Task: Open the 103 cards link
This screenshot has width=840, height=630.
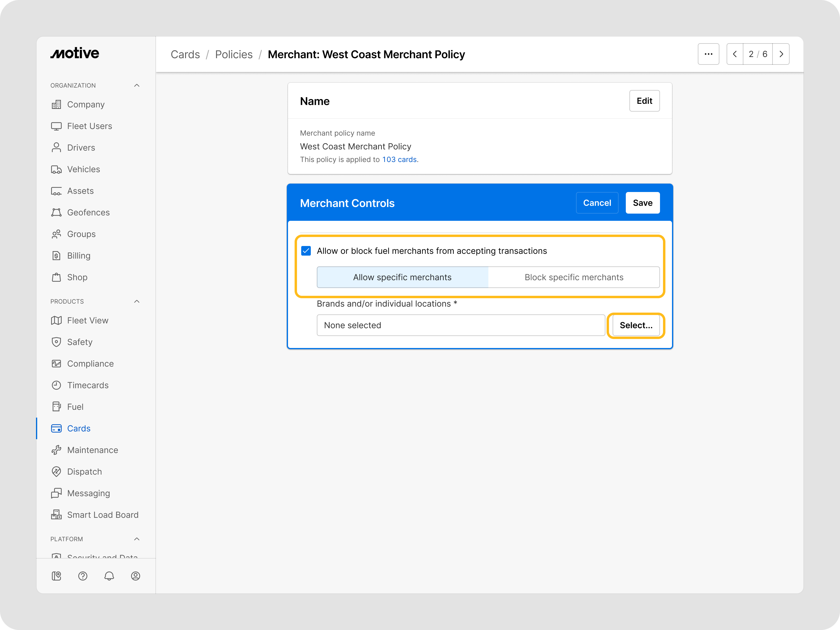Action: click(x=399, y=160)
